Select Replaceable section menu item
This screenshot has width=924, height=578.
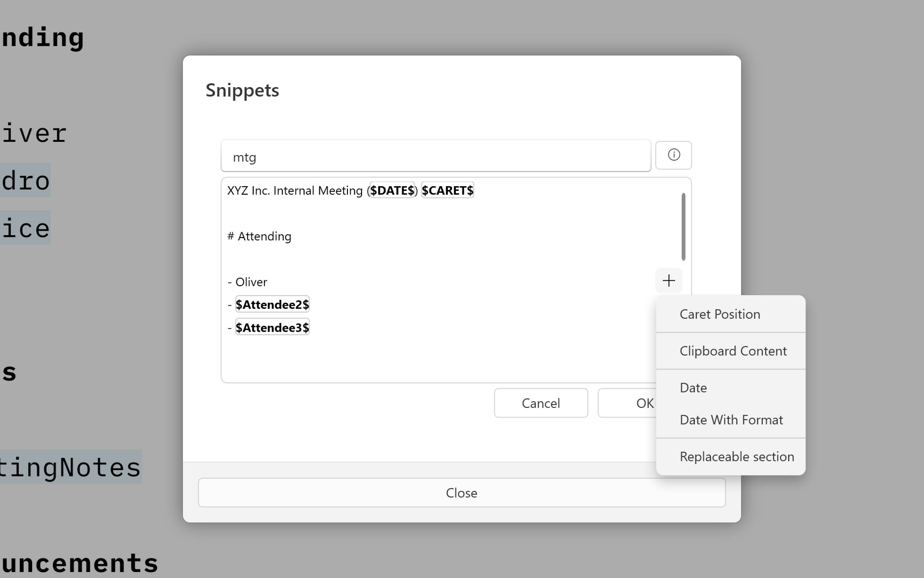pos(736,456)
